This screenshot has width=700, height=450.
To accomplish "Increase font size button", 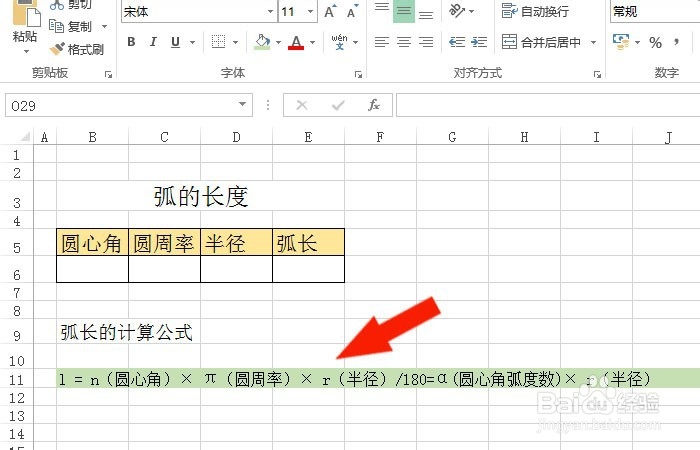I will tap(331, 11).
